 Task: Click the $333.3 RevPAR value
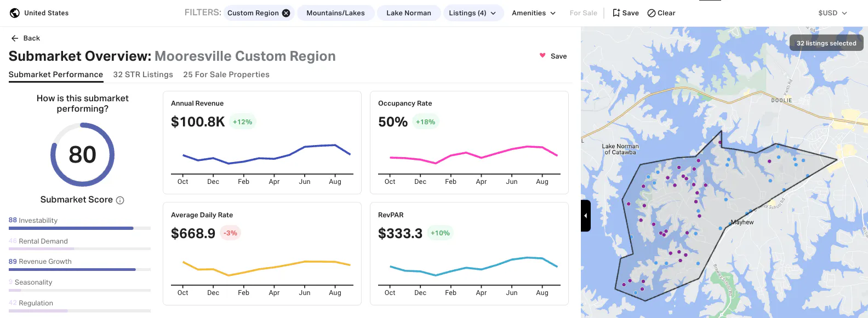(x=400, y=234)
